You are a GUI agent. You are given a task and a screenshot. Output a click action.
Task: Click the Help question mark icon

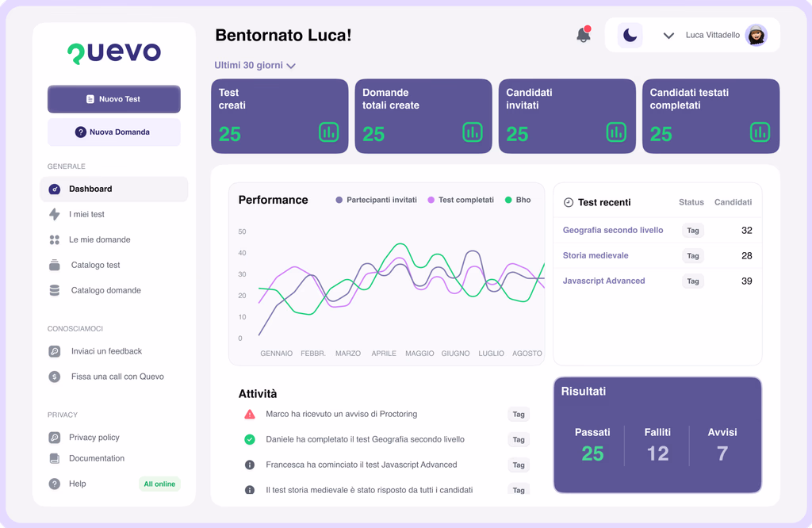click(x=55, y=484)
